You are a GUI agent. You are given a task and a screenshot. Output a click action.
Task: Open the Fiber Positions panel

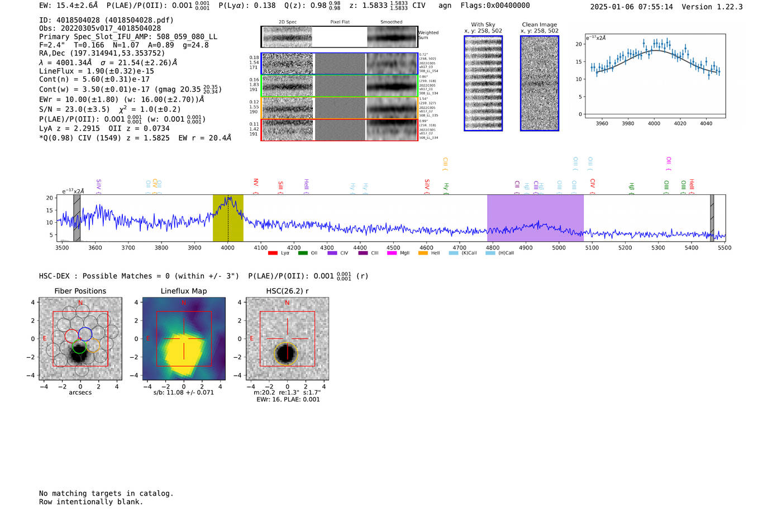(80, 339)
